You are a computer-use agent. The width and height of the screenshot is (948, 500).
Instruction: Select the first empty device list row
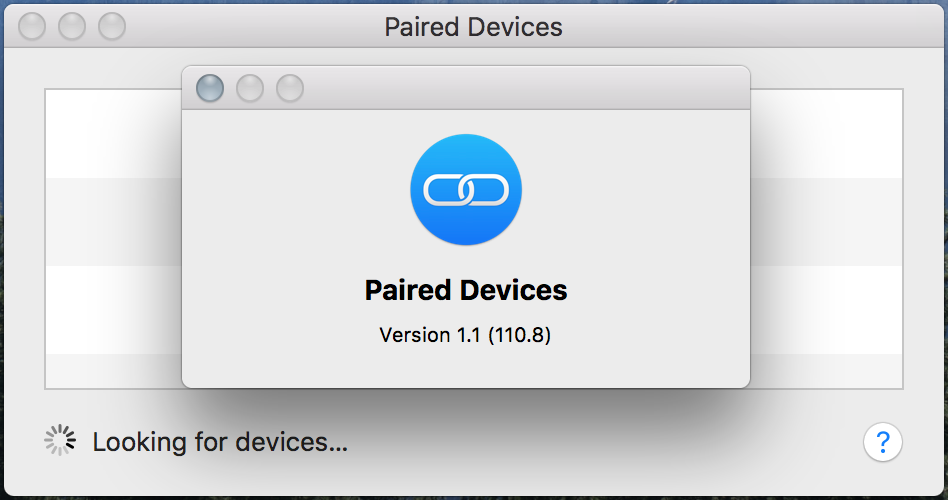tap(112, 134)
